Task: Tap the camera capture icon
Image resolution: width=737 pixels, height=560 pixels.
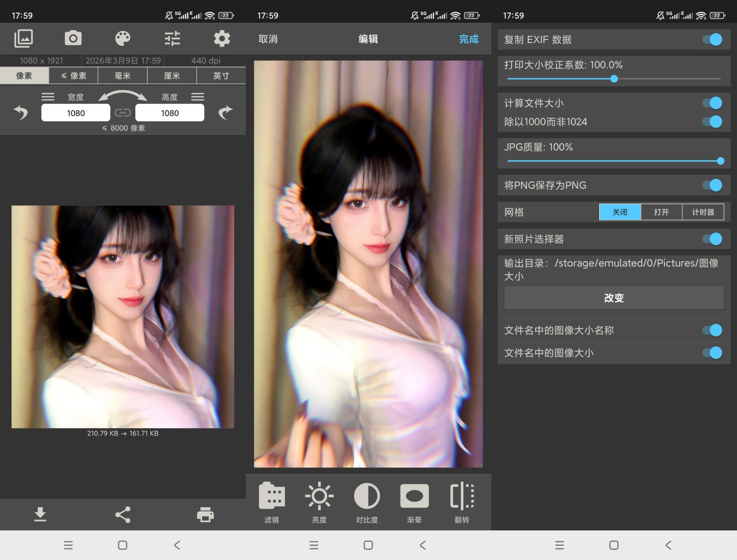Action: [x=73, y=38]
